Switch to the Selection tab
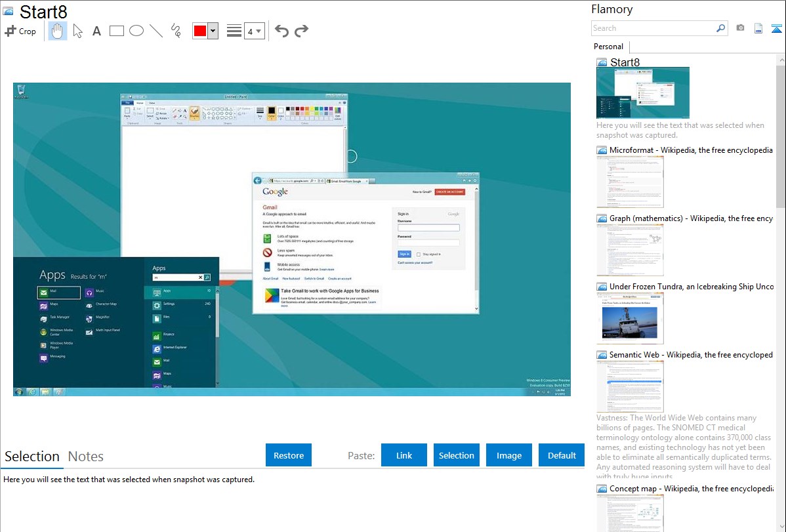The image size is (786, 532). point(32,457)
